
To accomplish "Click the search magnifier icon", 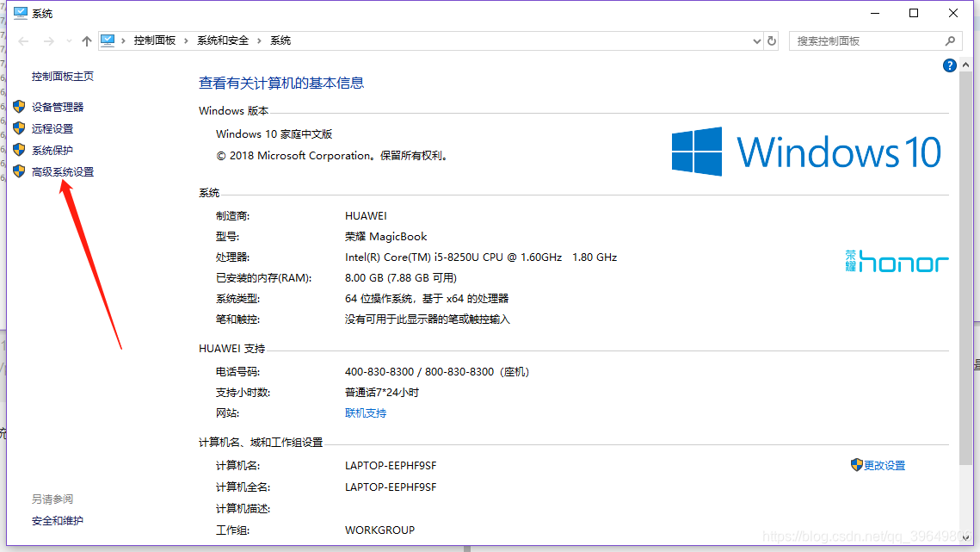I will (x=951, y=41).
